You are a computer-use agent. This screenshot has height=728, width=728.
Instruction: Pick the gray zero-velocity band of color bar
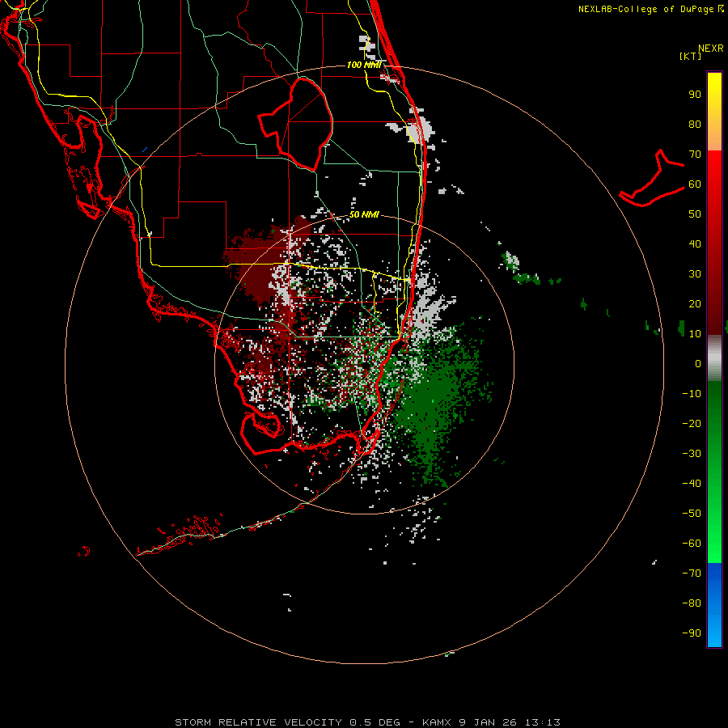714,358
